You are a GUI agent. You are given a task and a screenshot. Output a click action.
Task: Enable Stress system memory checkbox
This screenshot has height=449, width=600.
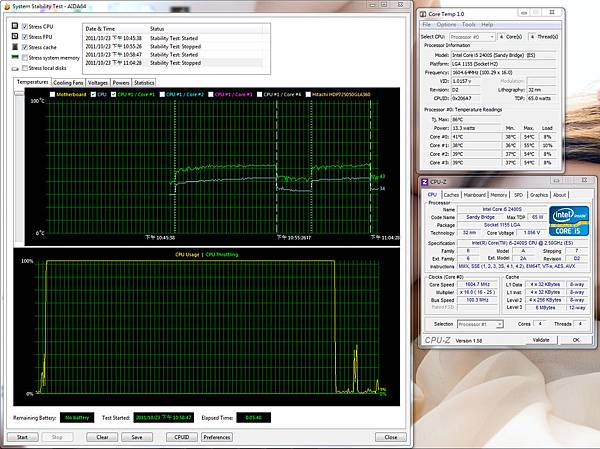click(x=25, y=58)
